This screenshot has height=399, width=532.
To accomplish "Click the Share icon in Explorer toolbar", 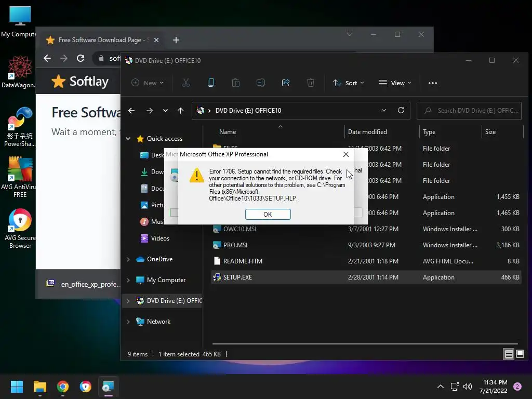I will point(286,83).
